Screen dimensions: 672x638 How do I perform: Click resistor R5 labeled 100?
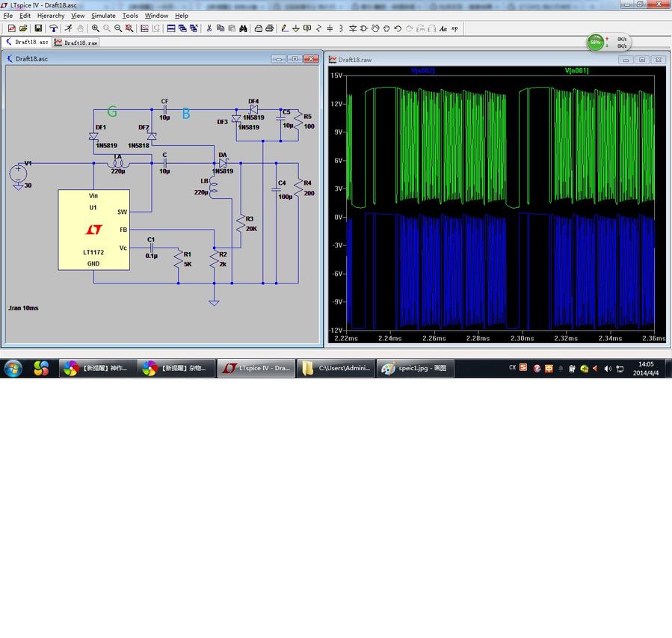click(x=298, y=121)
